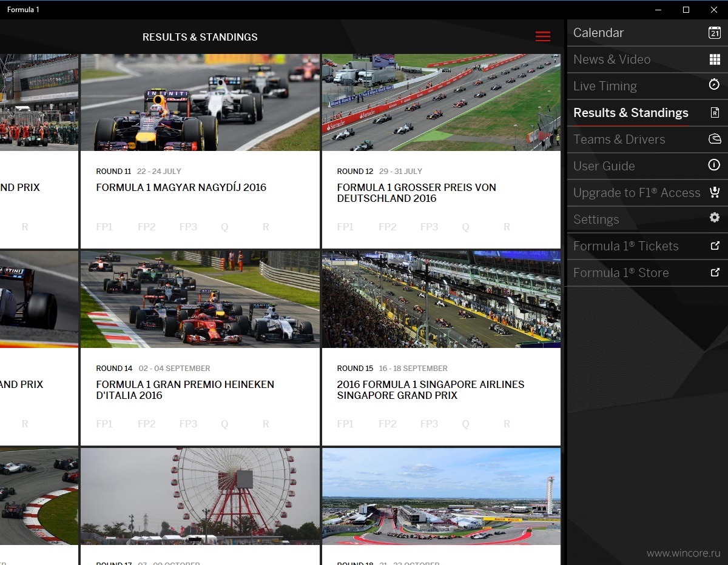Click the ROUND 11 22 - 24 JULY label

click(138, 171)
